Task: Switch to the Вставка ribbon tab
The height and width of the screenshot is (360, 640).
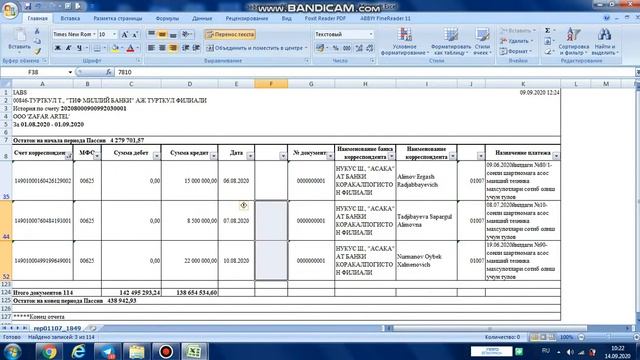Action: tap(70, 18)
